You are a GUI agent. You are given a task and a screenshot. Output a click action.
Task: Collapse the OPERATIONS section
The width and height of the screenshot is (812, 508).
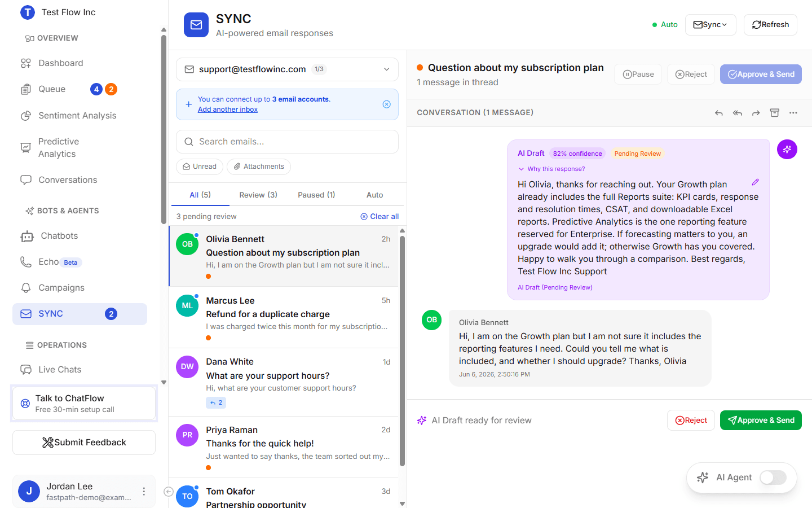point(56,345)
